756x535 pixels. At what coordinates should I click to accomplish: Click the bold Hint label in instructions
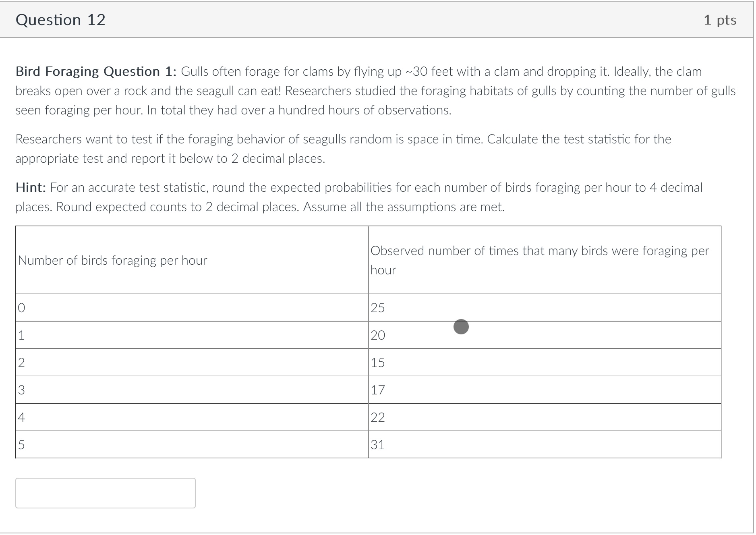pos(31,187)
